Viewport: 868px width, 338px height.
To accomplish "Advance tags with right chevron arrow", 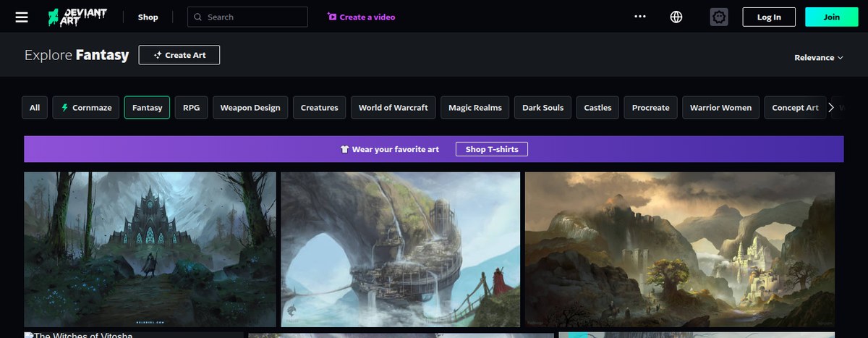I will [831, 107].
